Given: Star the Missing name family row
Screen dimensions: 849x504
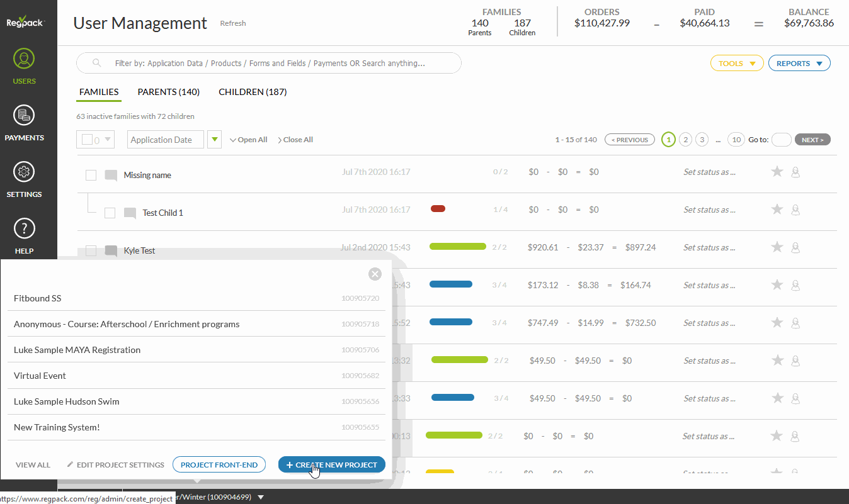Looking at the screenshot, I should click(777, 172).
